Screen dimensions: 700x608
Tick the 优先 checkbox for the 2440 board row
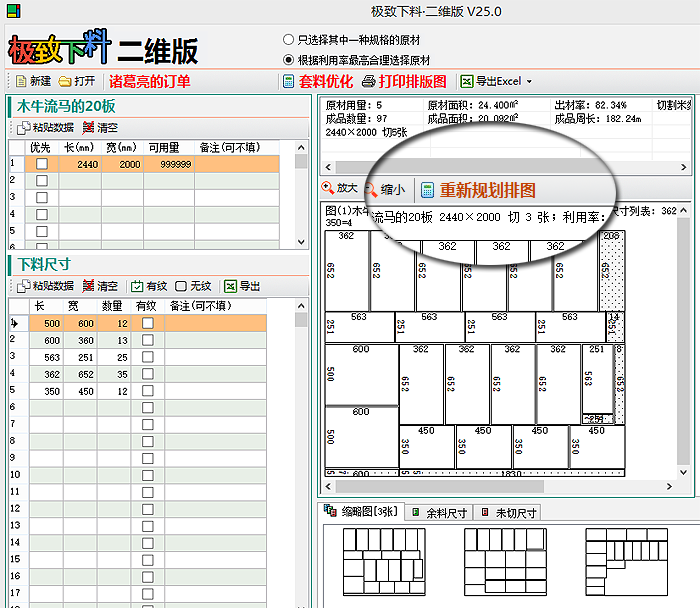(x=42, y=164)
